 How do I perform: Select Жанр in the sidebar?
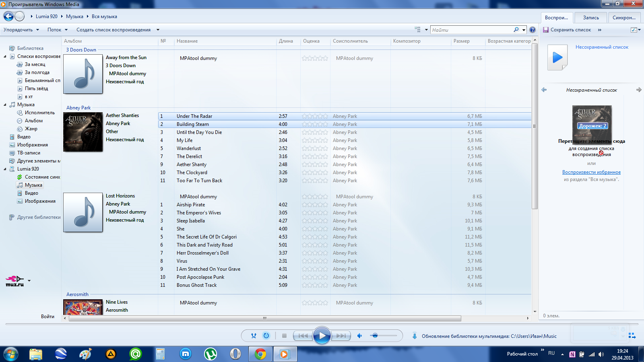point(31,129)
